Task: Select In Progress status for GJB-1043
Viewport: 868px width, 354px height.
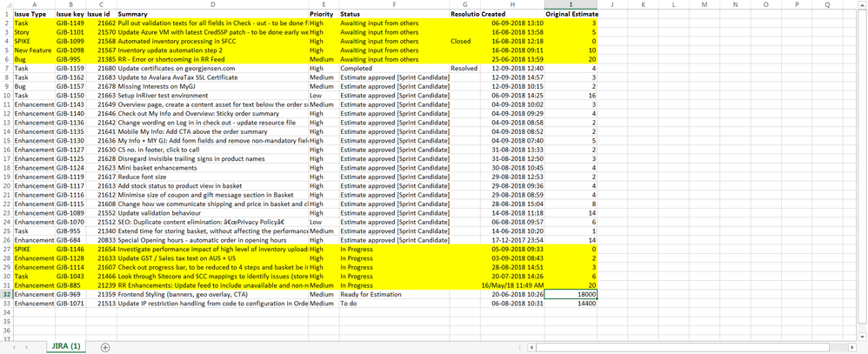Action: (x=394, y=277)
